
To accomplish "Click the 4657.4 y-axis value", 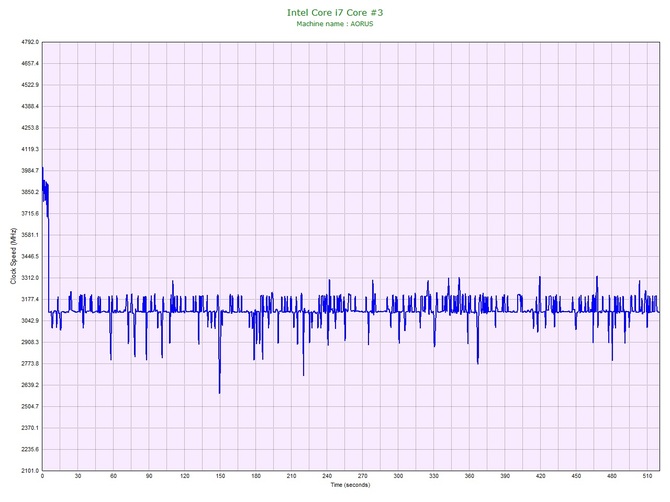I will click(30, 64).
